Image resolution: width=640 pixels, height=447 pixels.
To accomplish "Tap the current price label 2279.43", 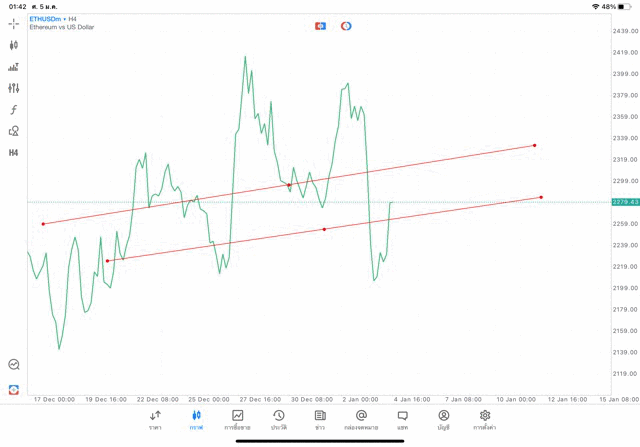I will pos(625,202).
